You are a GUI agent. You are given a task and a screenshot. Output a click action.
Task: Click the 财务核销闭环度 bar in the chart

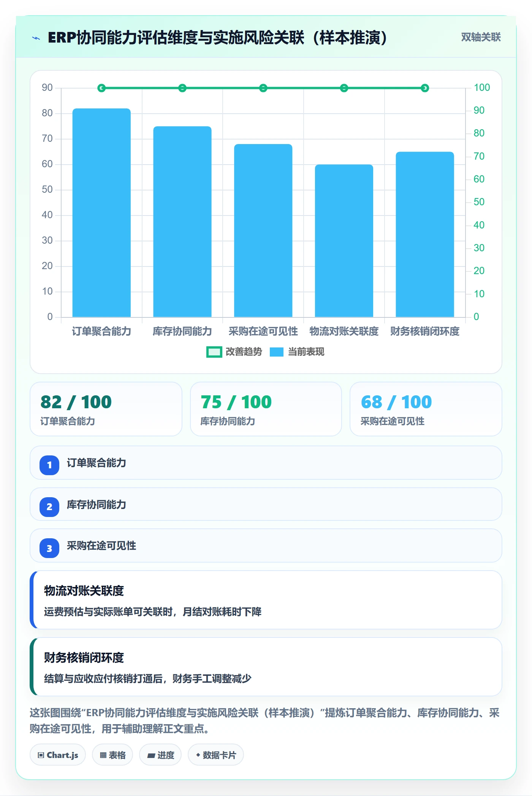[x=425, y=234]
